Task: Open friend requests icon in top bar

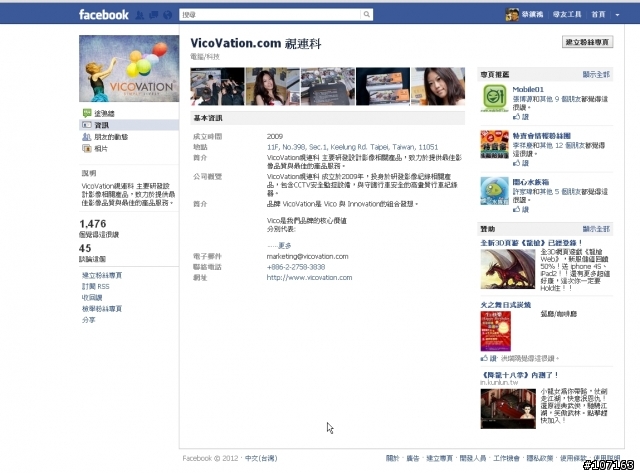Action: point(140,15)
